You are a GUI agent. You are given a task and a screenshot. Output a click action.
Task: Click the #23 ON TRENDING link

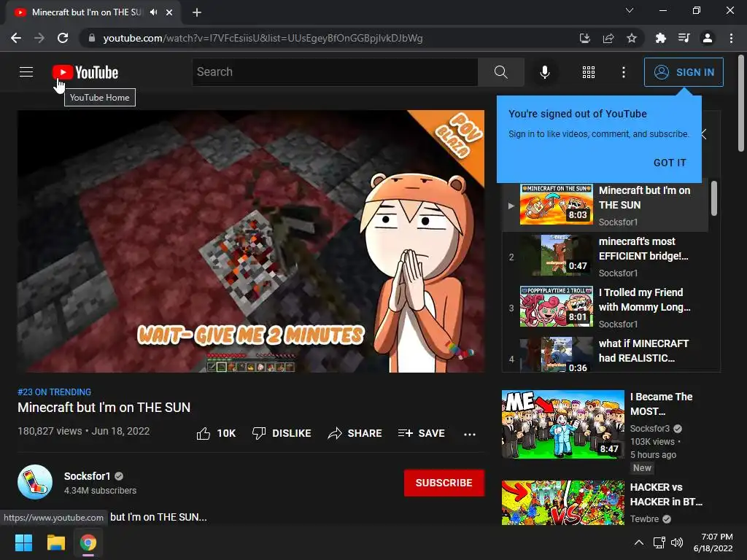point(54,392)
